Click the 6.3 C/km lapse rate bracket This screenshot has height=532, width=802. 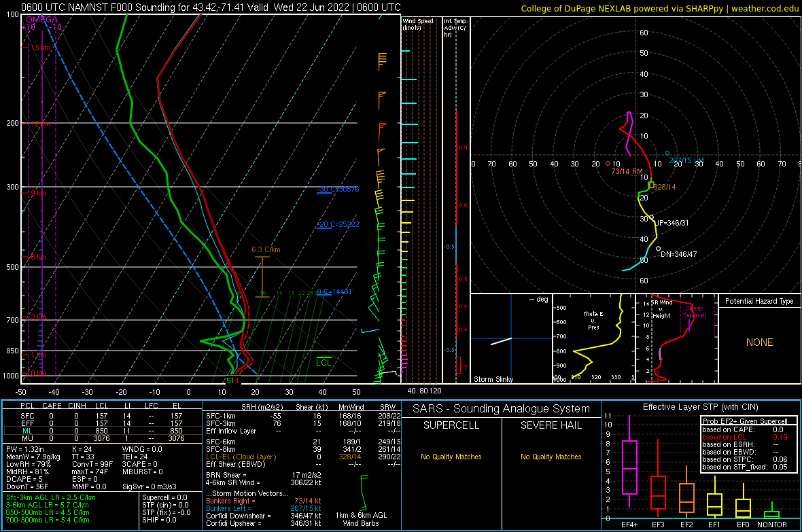(x=262, y=274)
